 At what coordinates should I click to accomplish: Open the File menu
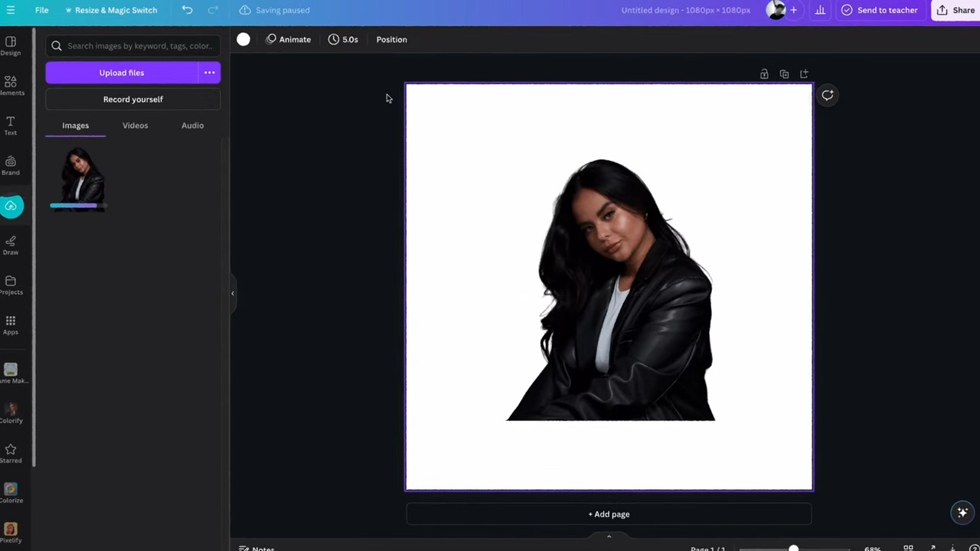pos(41,10)
